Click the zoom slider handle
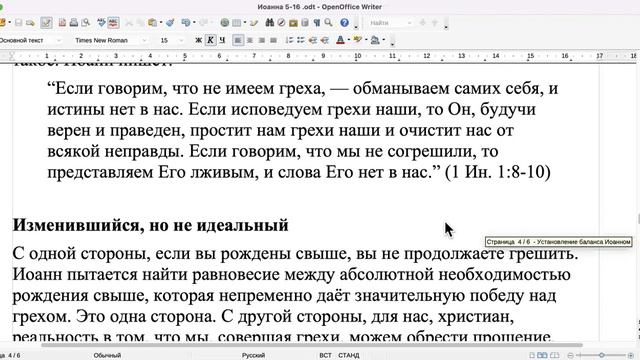The height and width of the screenshot is (360, 640). click(602, 356)
